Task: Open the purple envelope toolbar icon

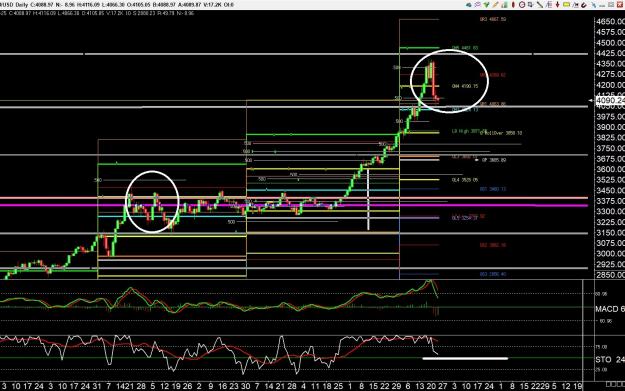Action: pyautogui.click(x=478, y=5)
